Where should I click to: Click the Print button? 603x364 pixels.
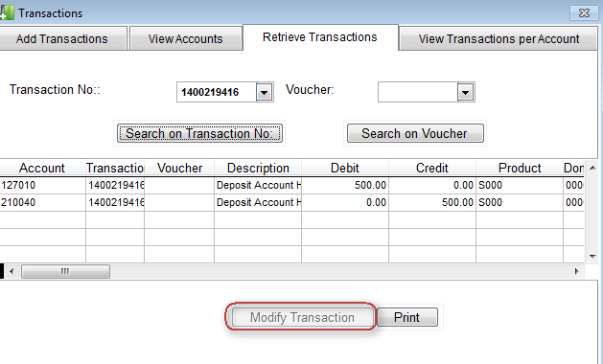(x=406, y=317)
